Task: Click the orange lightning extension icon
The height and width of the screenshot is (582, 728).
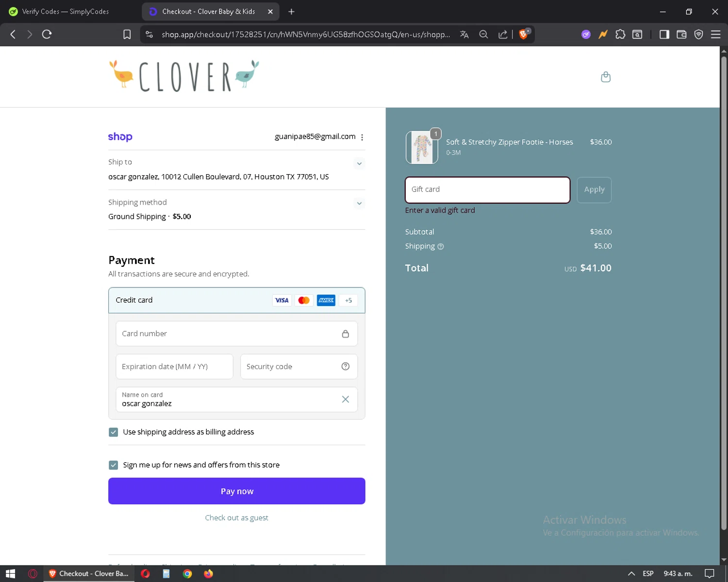Action: 603,34
